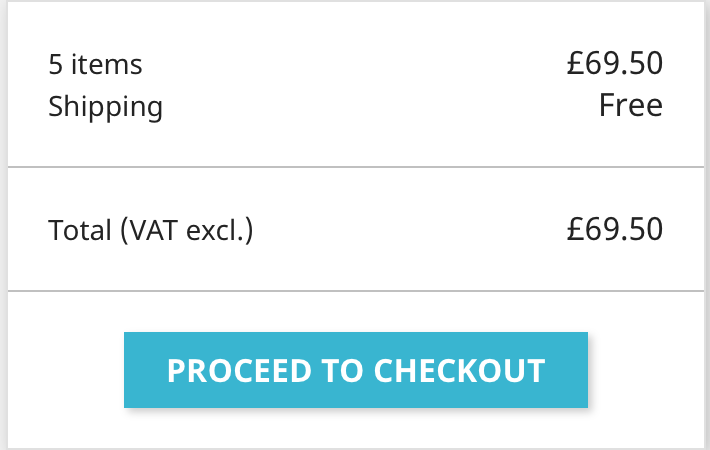The image size is (710, 450).
Task: Click the word 'Total' in the summary
Action: pyautogui.click(x=80, y=231)
